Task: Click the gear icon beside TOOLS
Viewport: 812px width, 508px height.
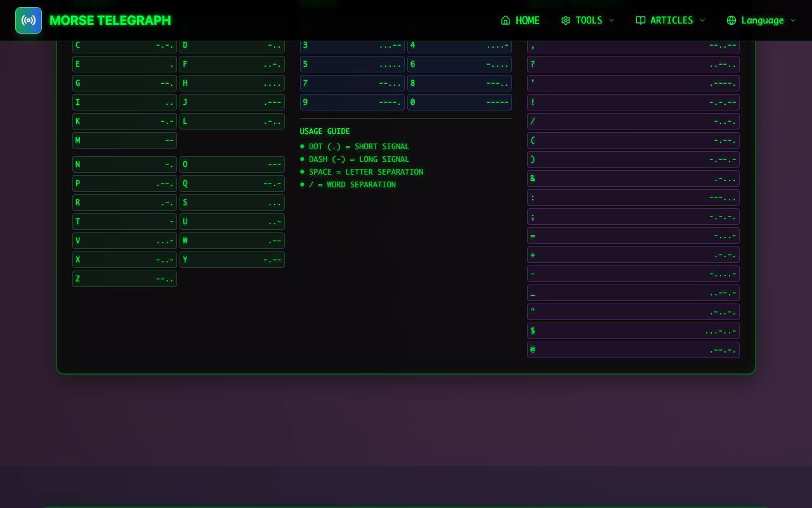Action: point(566,20)
